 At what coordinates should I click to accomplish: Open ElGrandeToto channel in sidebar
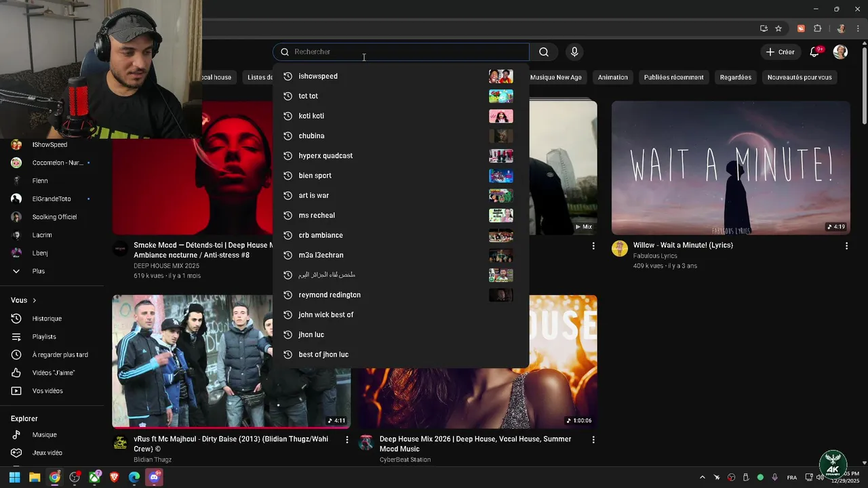(51, 199)
